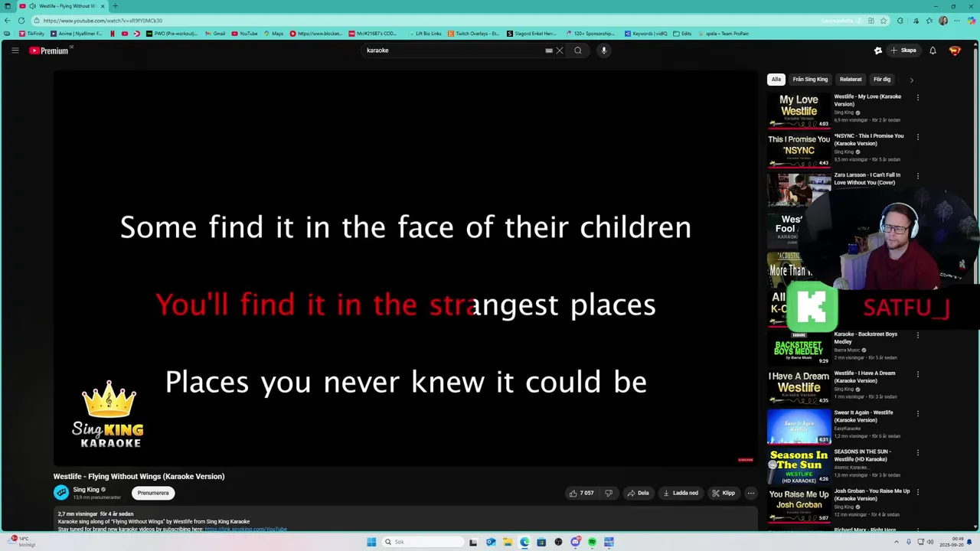Open options menu for My Love video
980x551 pixels.
918,98
